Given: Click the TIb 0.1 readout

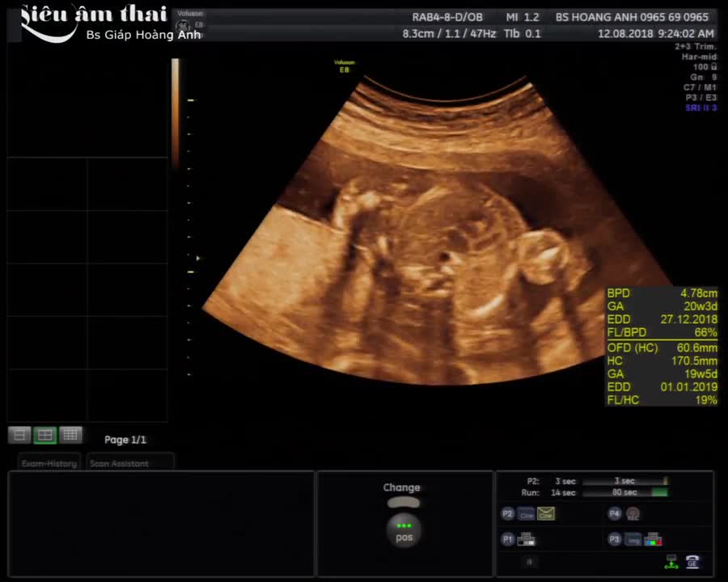Looking at the screenshot, I should 523,33.
